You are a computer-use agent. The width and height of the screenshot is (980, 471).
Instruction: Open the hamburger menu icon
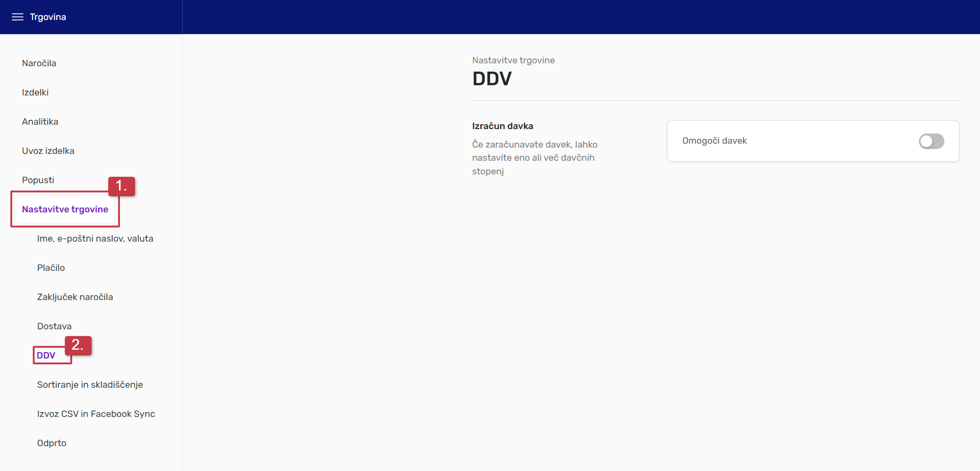pos(18,17)
